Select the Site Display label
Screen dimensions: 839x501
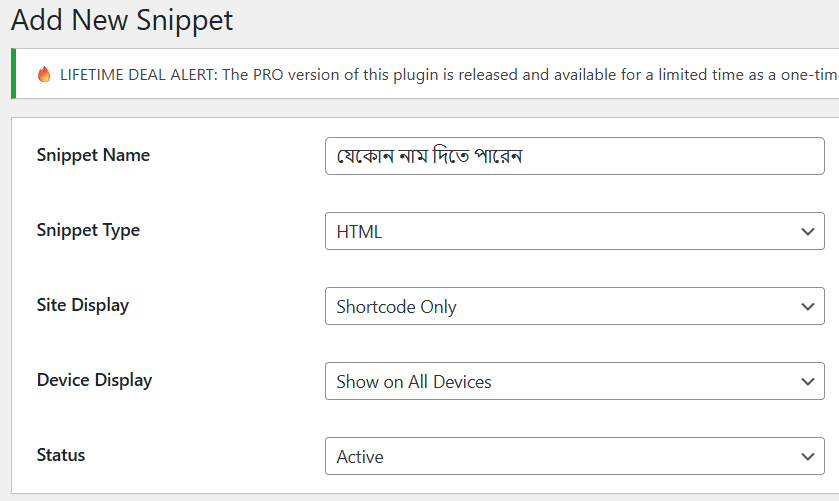click(x=83, y=305)
